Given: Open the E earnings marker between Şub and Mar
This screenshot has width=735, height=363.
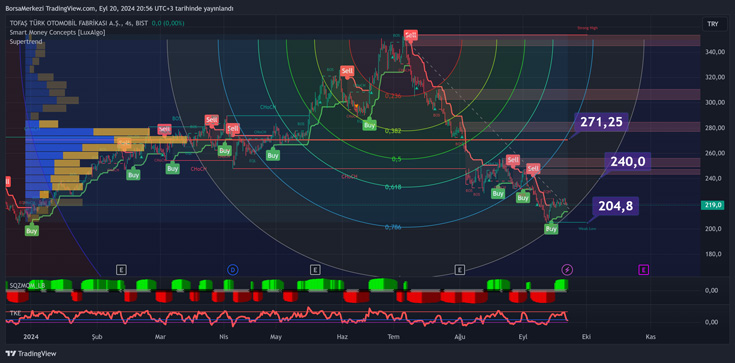Looking at the screenshot, I should (121, 270).
